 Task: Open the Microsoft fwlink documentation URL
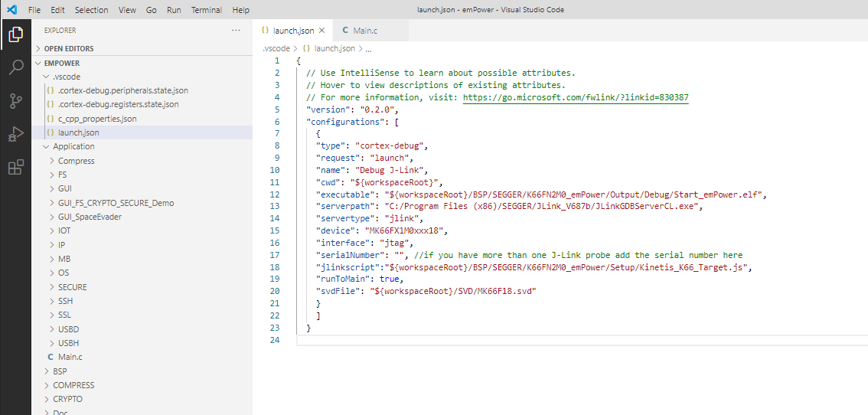pos(576,98)
